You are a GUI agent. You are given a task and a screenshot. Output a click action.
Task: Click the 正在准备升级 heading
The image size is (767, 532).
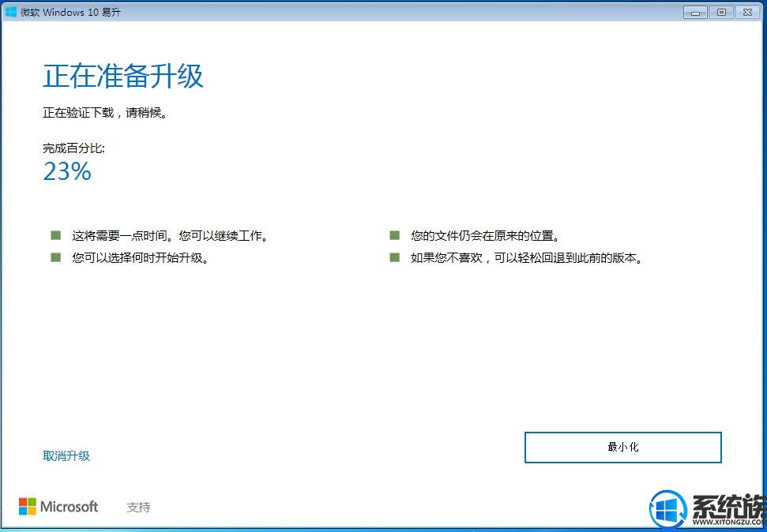[x=123, y=77]
